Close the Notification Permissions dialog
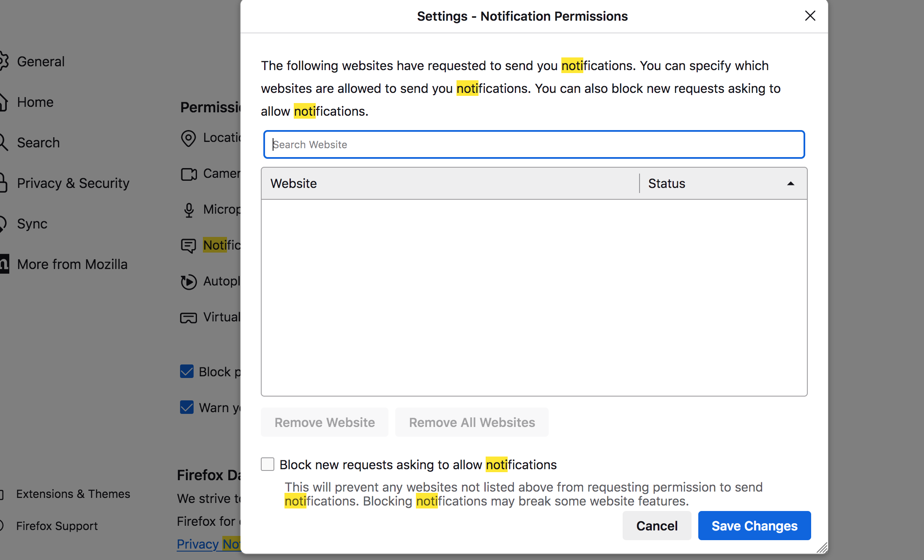The height and width of the screenshot is (560, 924). tap(810, 16)
